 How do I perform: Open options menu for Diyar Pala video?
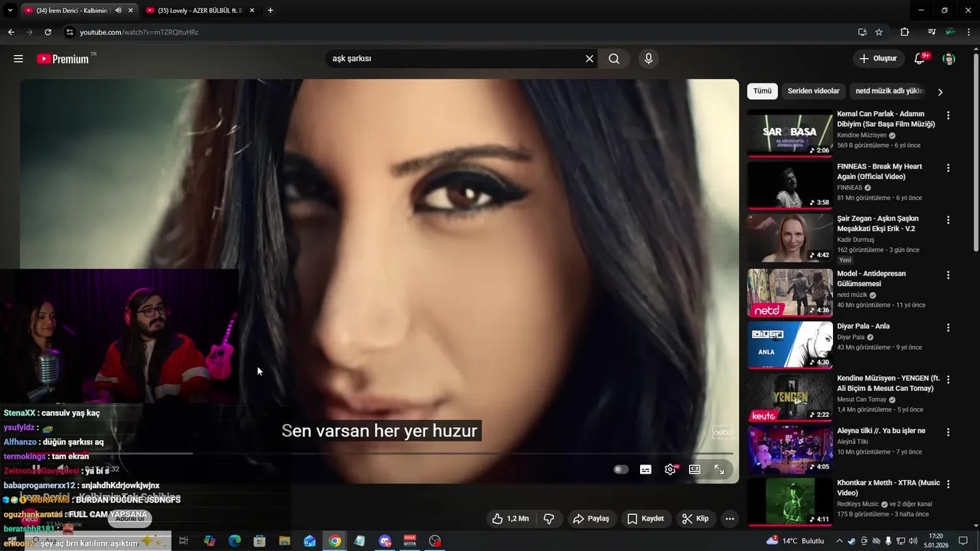949,327
